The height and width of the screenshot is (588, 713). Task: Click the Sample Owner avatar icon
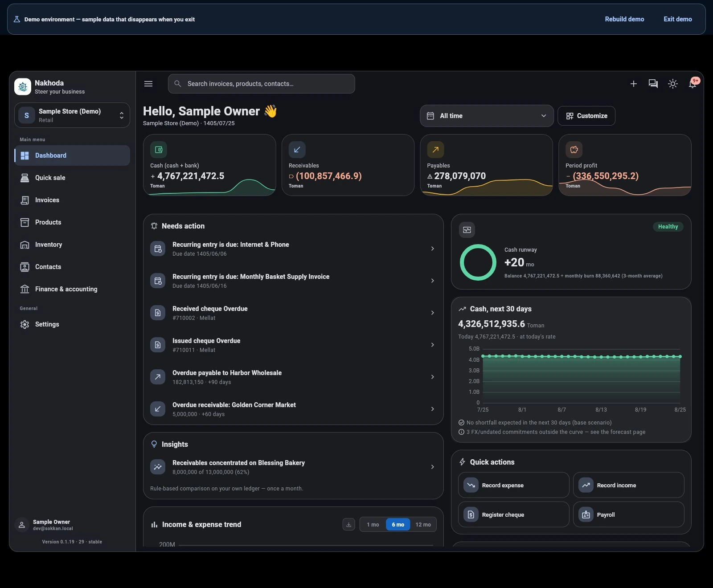[21, 525]
